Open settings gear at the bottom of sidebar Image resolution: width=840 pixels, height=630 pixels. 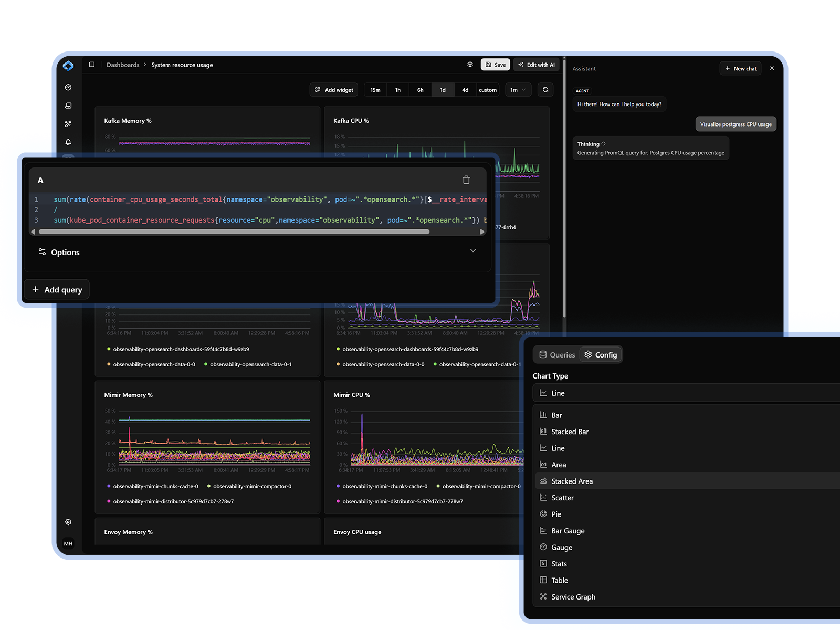tap(68, 522)
